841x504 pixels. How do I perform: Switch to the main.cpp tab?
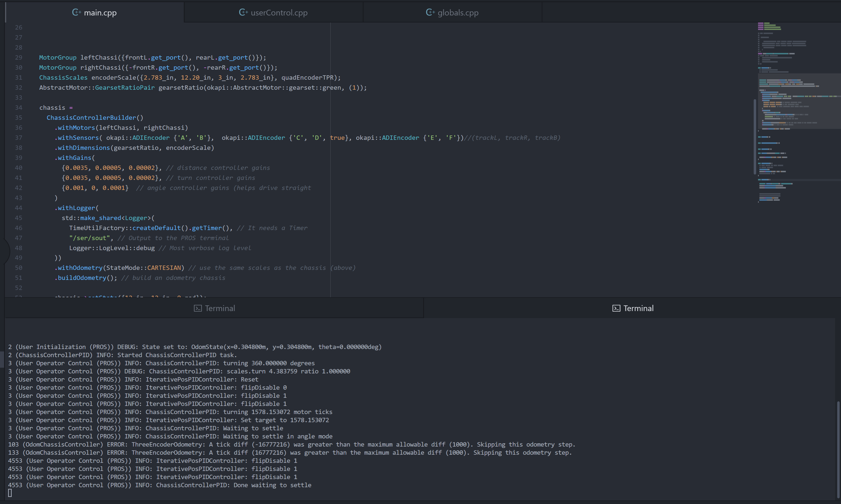point(94,12)
